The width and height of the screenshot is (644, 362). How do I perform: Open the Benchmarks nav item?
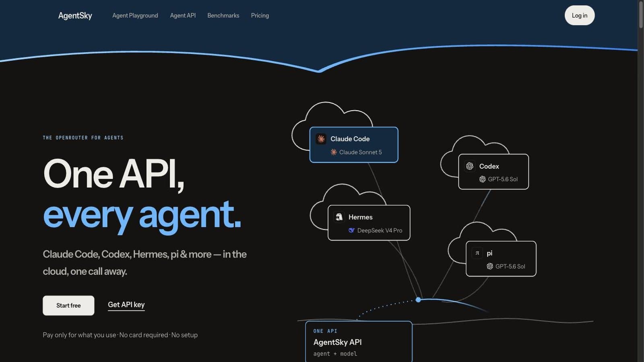pyautogui.click(x=223, y=15)
